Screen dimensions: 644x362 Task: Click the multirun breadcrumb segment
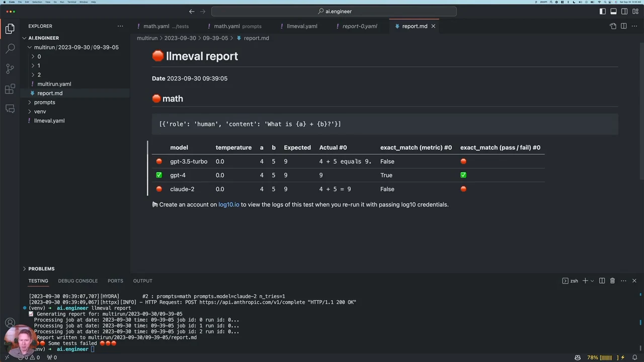point(147,38)
